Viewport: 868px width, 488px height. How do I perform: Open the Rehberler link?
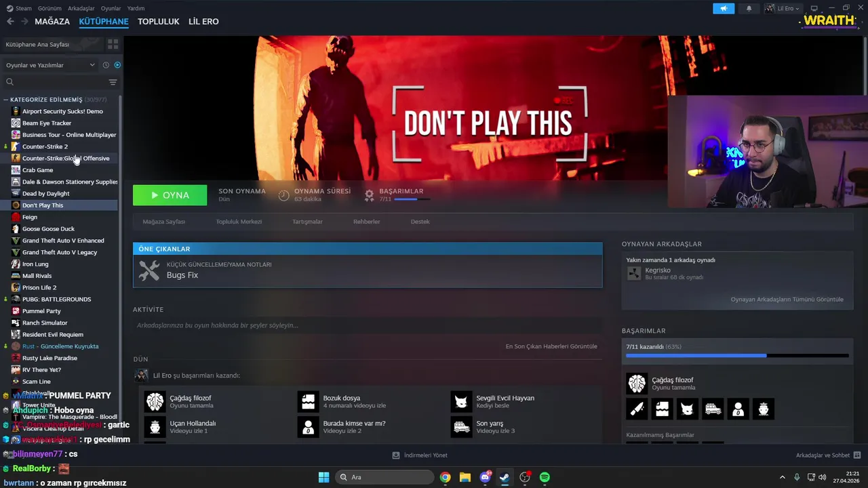tap(366, 222)
